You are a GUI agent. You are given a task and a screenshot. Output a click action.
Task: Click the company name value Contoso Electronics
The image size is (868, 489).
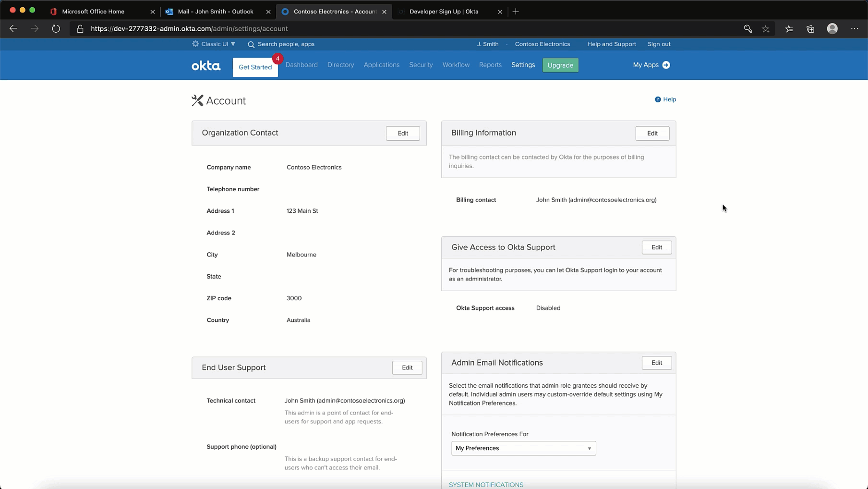click(314, 168)
